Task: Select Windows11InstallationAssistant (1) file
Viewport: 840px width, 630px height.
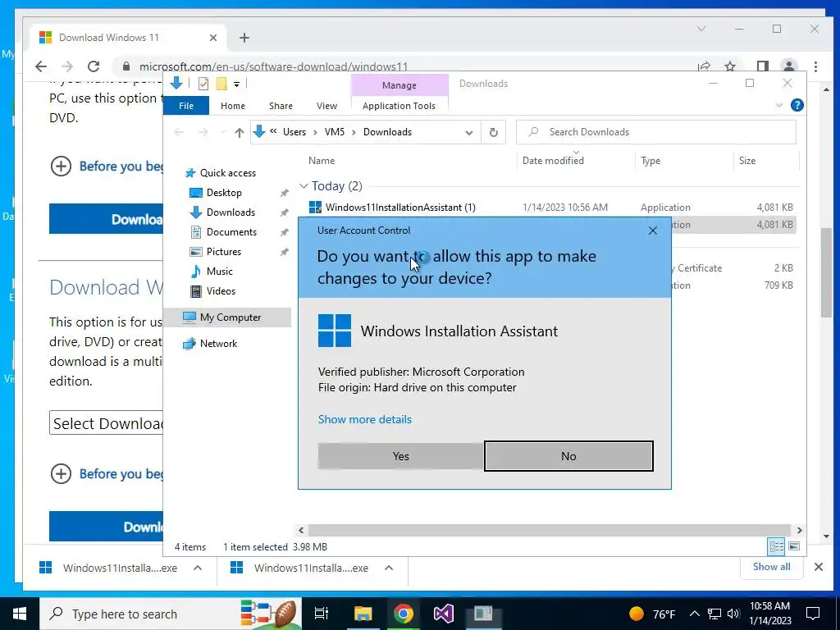Action: pos(400,208)
